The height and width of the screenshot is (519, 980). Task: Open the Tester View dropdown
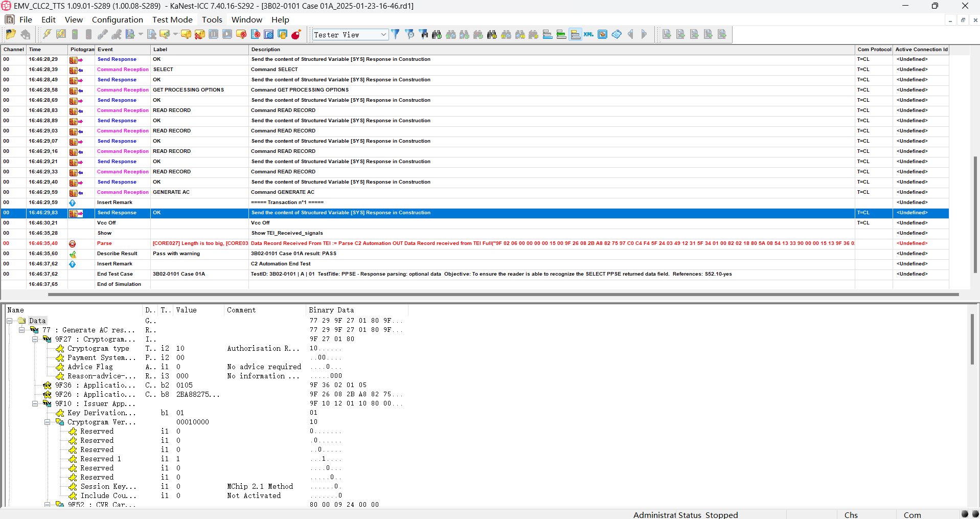coord(350,35)
